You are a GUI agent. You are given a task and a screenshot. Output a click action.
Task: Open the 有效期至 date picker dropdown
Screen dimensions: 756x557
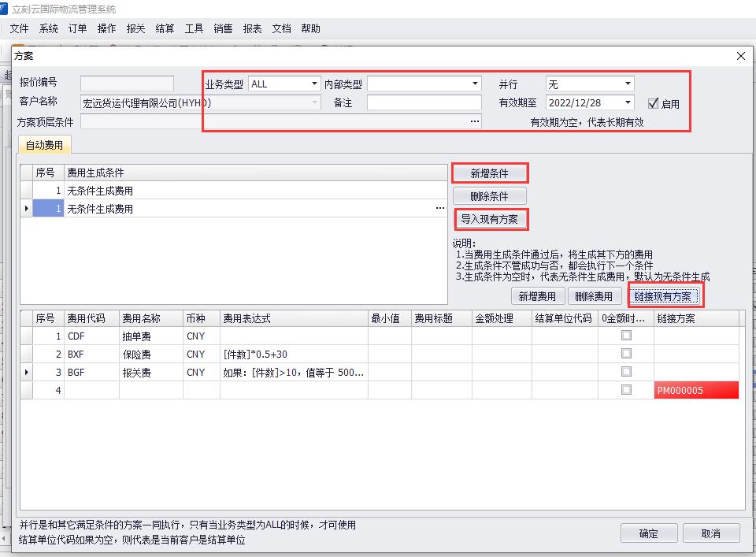628,102
